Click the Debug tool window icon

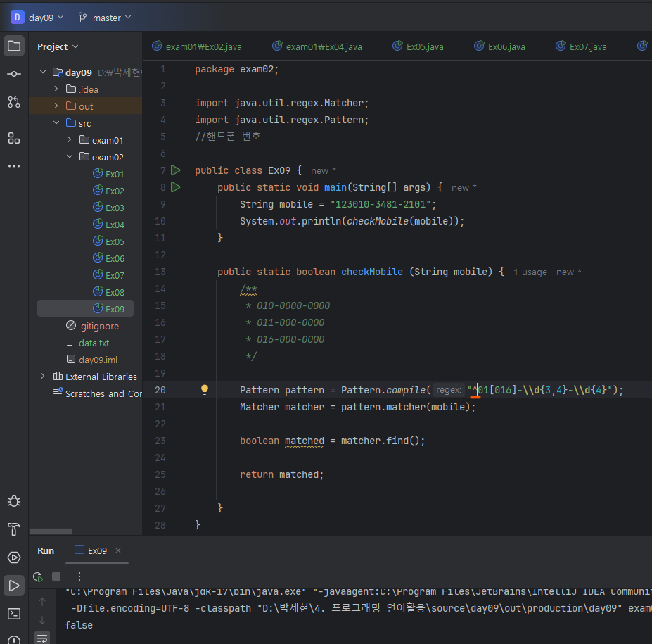(14, 501)
